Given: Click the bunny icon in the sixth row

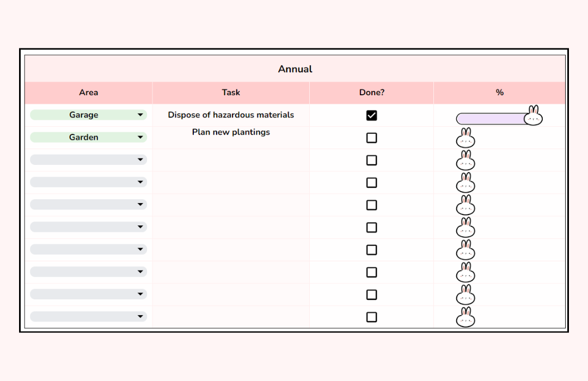Looking at the screenshot, I should coord(465,229).
